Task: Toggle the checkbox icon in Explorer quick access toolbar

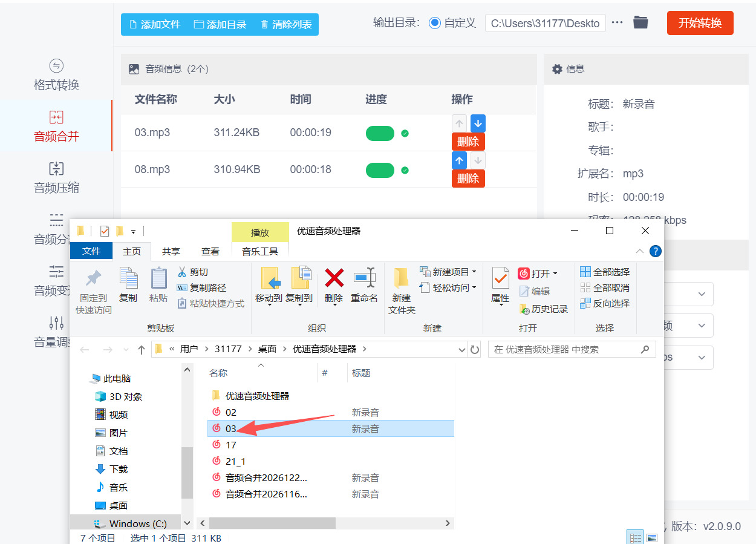Action: pyautogui.click(x=104, y=231)
